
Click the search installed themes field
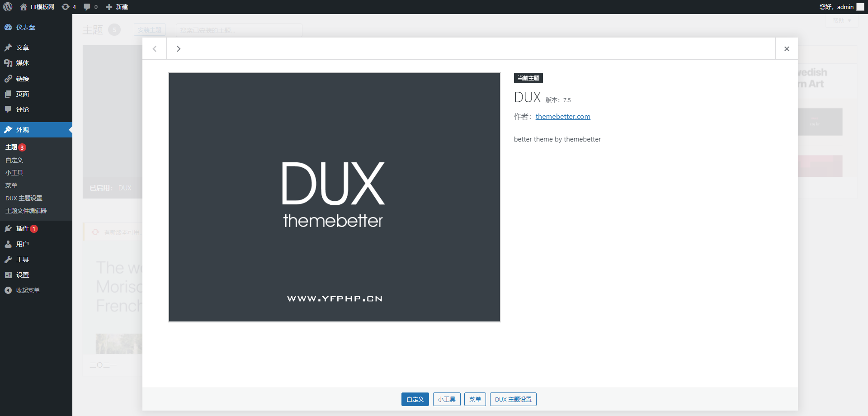[x=239, y=30]
